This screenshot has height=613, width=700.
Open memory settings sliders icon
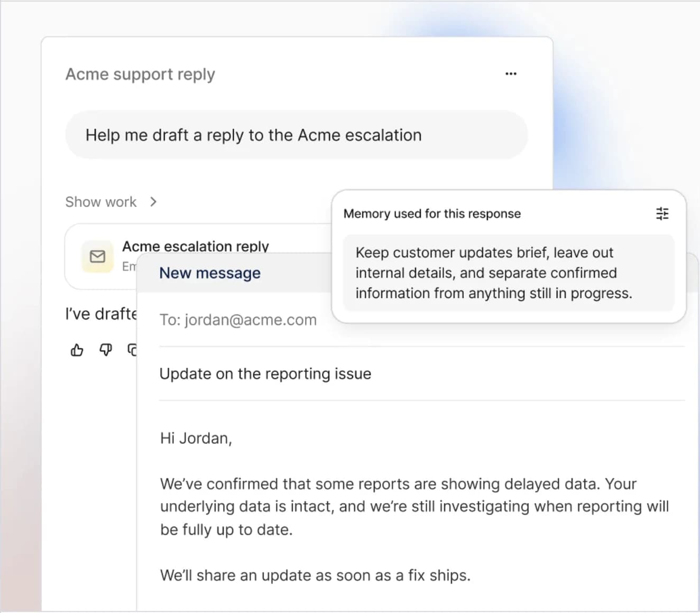[x=662, y=213]
